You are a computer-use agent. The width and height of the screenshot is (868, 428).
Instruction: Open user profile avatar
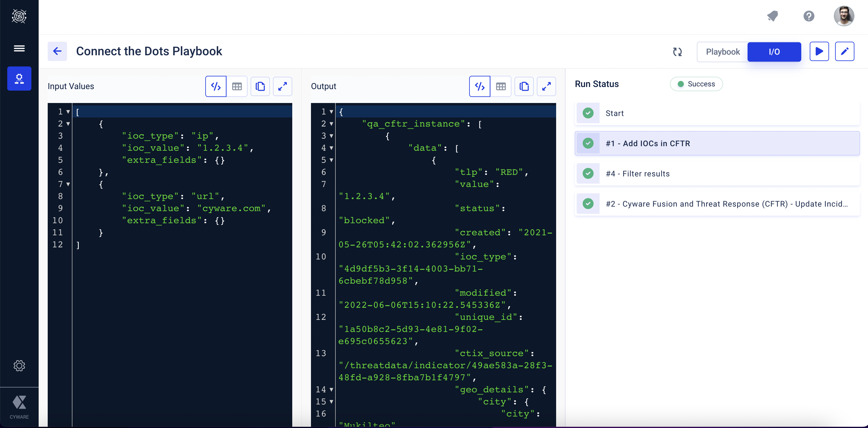844,16
